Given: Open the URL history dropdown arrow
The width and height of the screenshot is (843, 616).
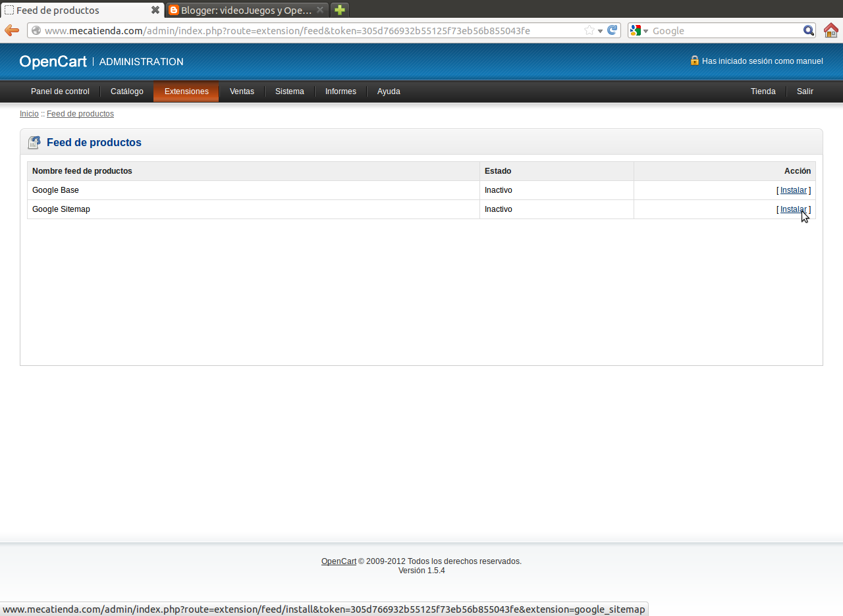Looking at the screenshot, I should tap(600, 31).
